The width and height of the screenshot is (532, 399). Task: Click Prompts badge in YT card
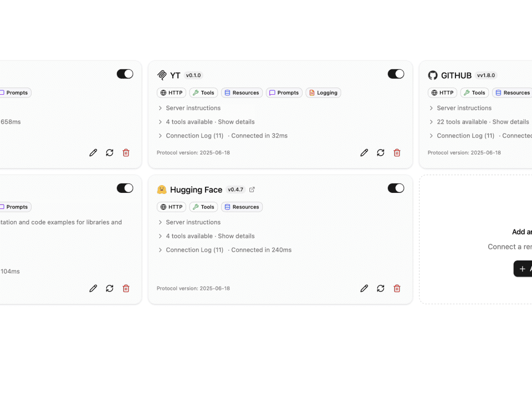click(x=284, y=93)
